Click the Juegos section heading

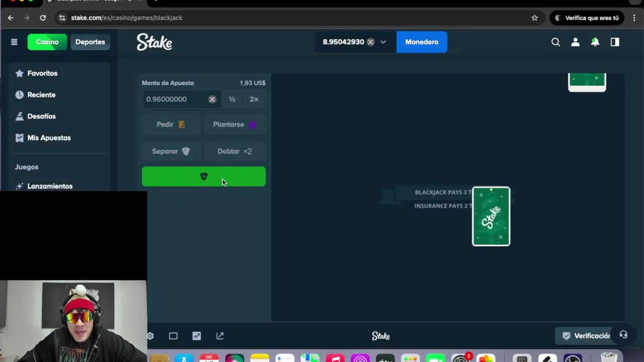tap(27, 167)
